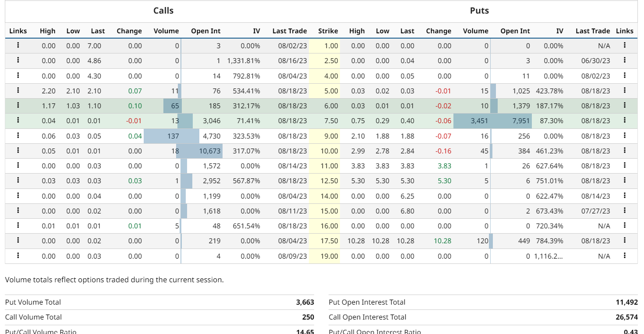Open puts links menu for strike 17.50

coord(624,240)
